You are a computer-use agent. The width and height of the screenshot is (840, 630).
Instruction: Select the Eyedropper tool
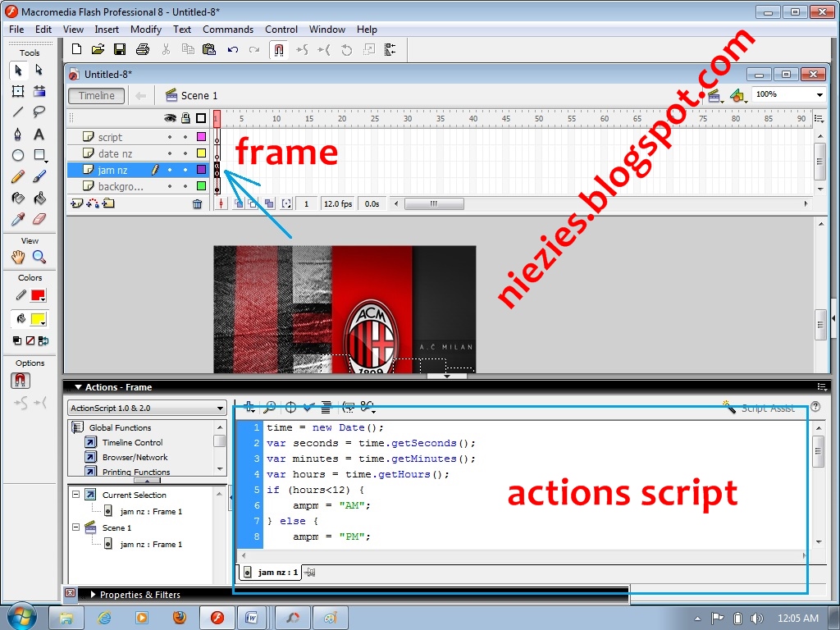(x=18, y=219)
